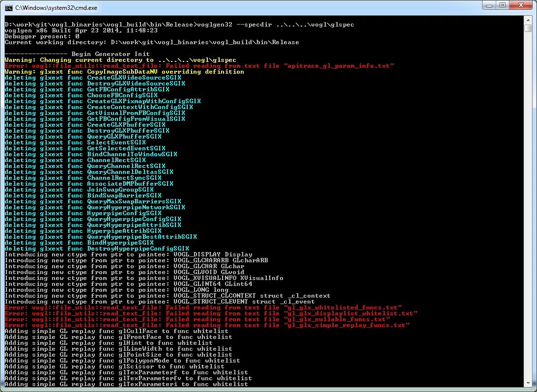Click the CreateContextWithConfigSGIX line
Screen dimensions: 537x392
click(99, 107)
